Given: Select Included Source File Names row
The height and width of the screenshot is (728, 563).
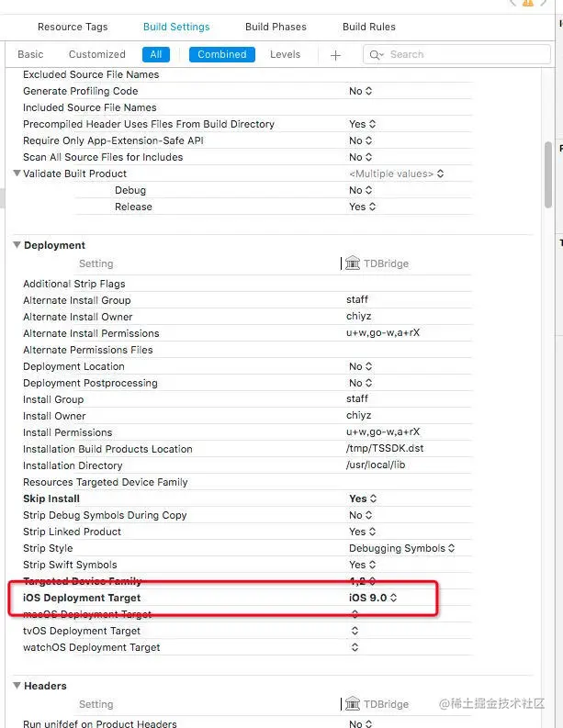Looking at the screenshot, I should click(x=248, y=107).
